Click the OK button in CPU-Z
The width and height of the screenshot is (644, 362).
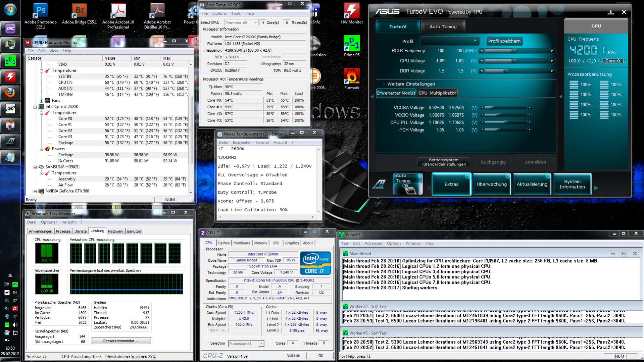(x=321, y=356)
